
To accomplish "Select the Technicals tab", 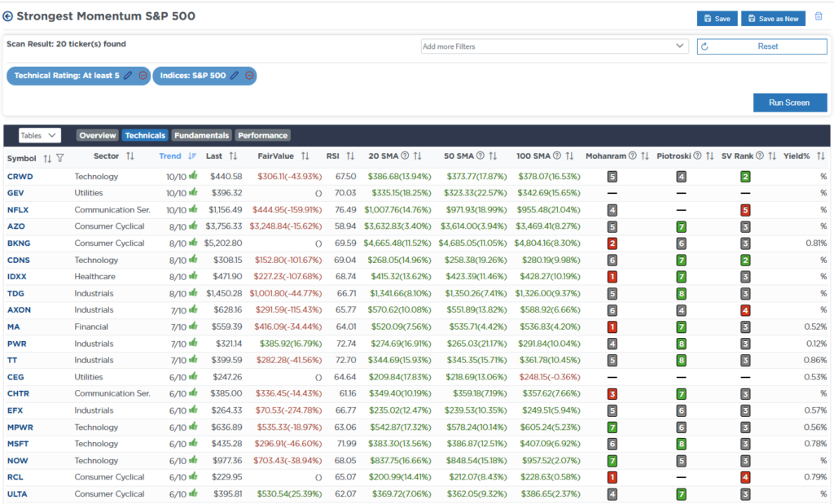I will pyautogui.click(x=145, y=136).
